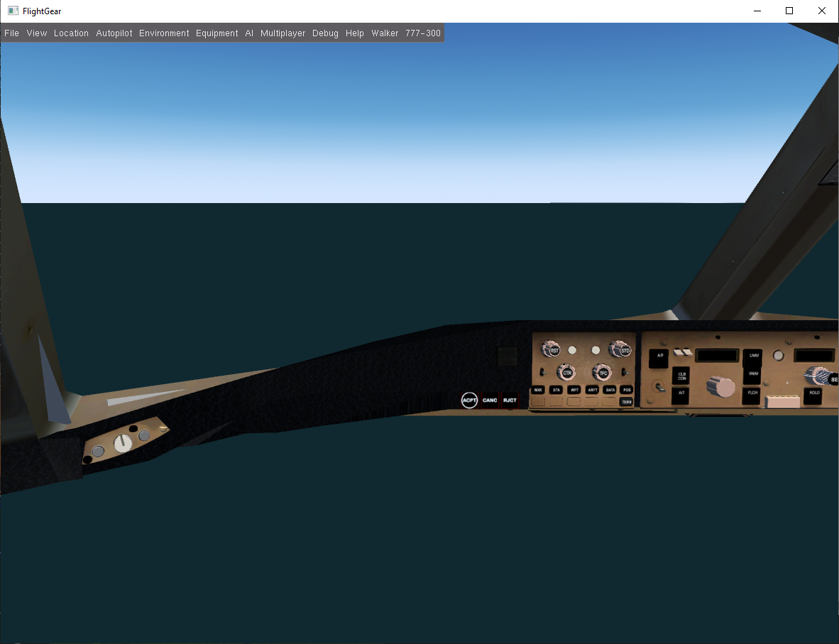This screenshot has height=644, width=839.
Task: Click the TFC knob on EFIS panel
Action: coord(602,372)
